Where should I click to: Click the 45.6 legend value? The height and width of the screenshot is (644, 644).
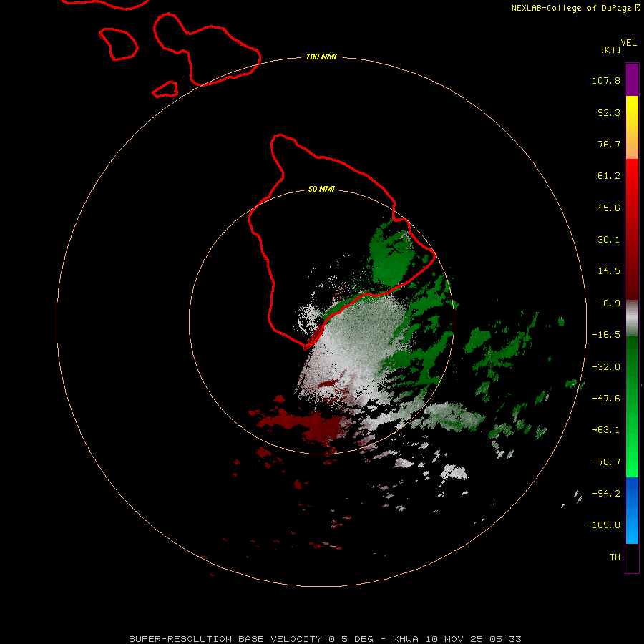(609, 208)
